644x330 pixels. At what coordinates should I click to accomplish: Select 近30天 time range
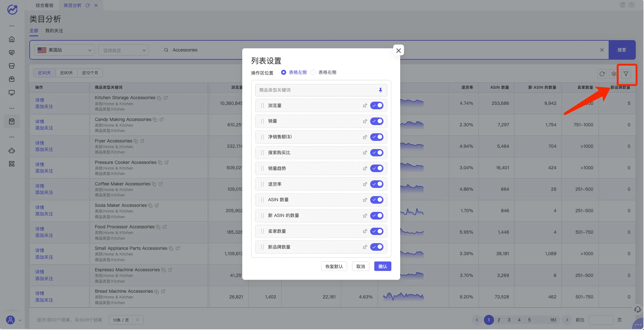(44, 73)
